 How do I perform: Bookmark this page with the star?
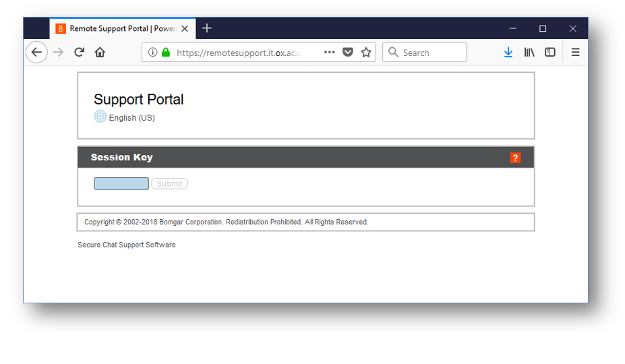coord(366,53)
